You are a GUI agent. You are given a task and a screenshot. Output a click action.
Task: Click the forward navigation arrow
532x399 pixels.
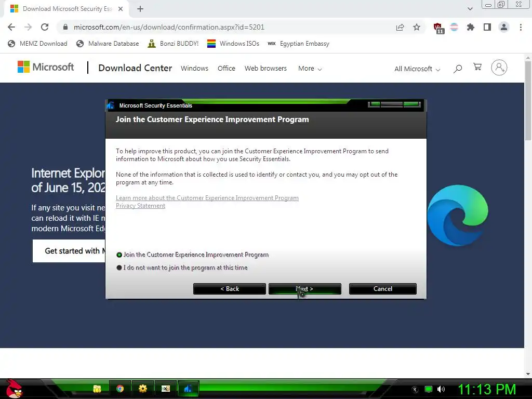28,27
